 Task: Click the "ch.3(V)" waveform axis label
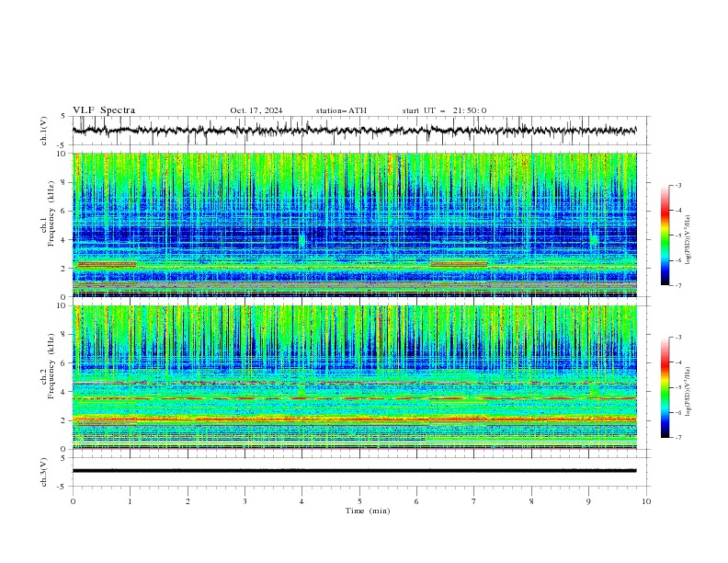tap(44, 472)
